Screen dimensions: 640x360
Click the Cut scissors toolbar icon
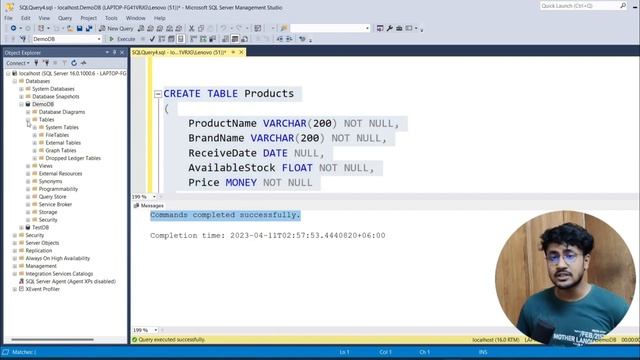click(191, 28)
